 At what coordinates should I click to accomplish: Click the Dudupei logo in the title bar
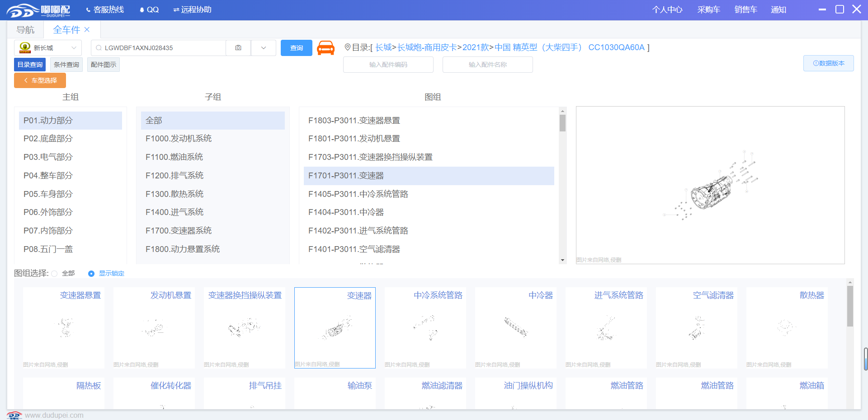pyautogui.click(x=38, y=10)
